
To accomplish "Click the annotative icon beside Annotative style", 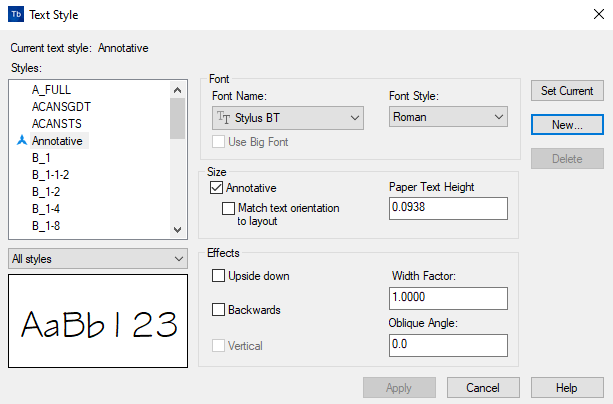I will click(x=22, y=142).
